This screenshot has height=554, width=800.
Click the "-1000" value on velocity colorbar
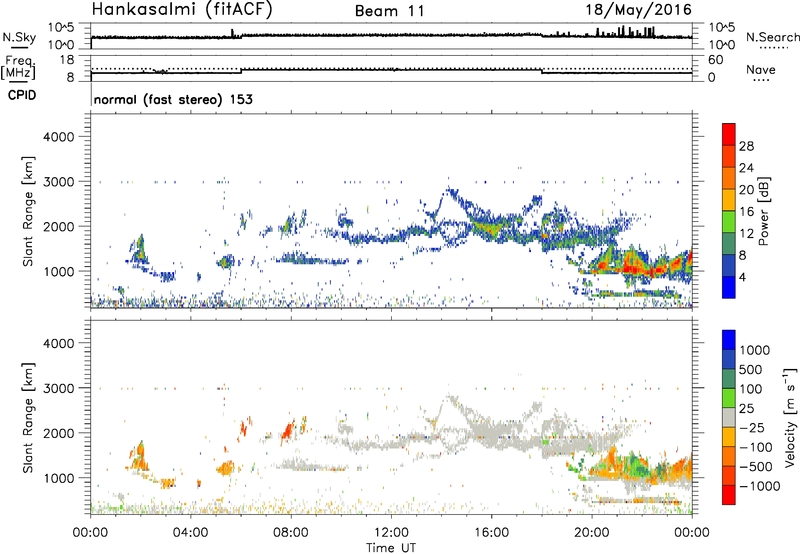click(760, 486)
